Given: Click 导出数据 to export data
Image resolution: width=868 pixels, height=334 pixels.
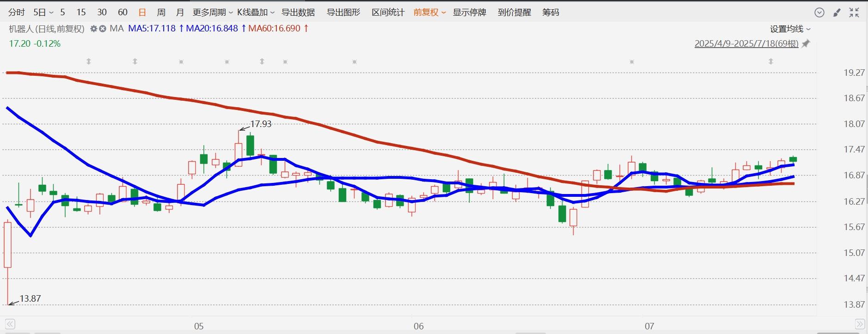Looking at the screenshot, I should point(298,12).
